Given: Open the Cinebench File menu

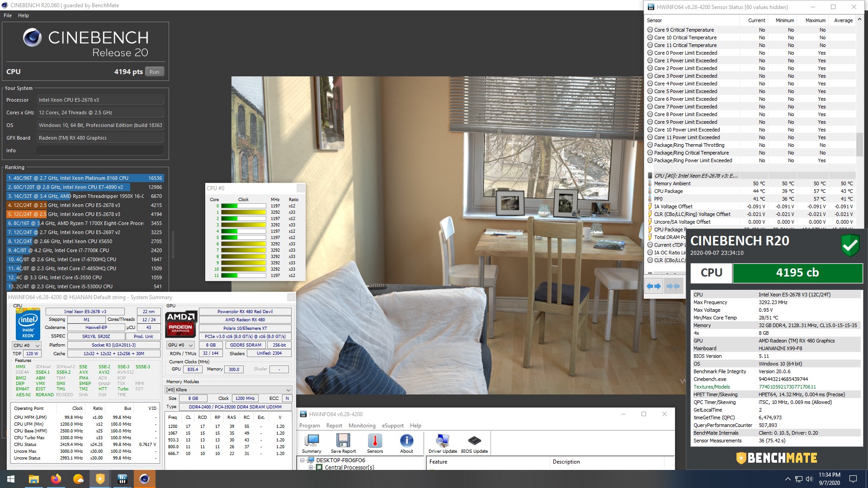Looking at the screenshot, I should (8, 15).
